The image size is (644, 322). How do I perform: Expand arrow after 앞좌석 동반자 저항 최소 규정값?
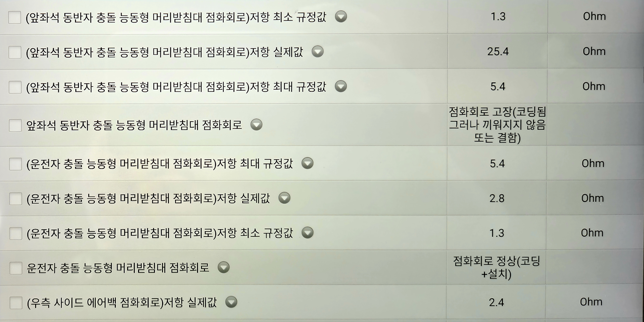click(x=341, y=16)
